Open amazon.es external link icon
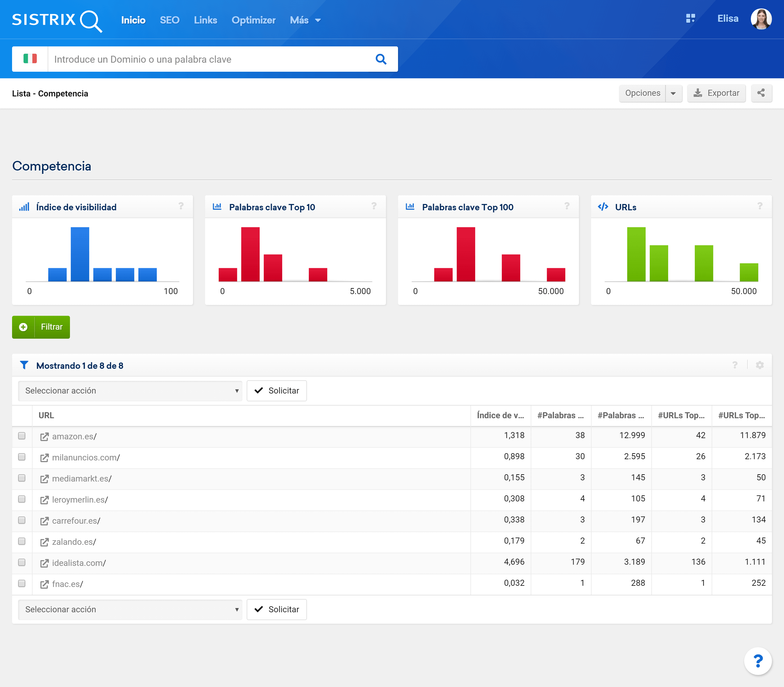 [x=45, y=437]
